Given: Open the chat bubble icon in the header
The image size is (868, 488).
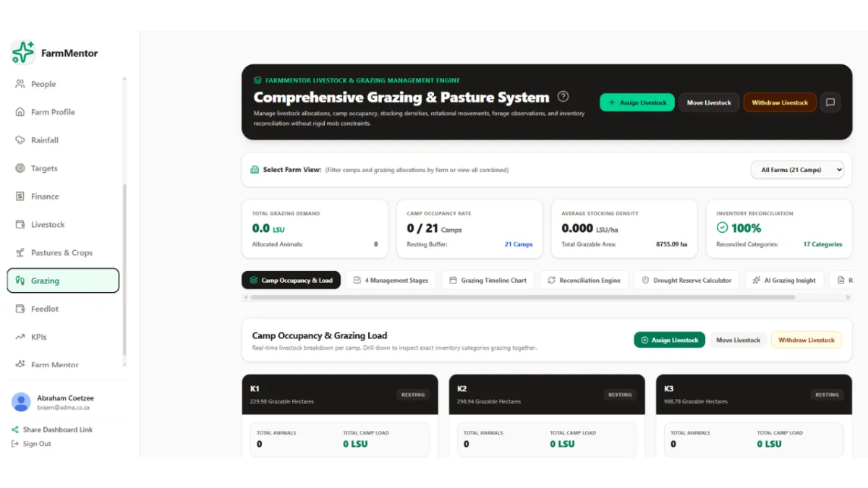Looking at the screenshot, I should [830, 103].
